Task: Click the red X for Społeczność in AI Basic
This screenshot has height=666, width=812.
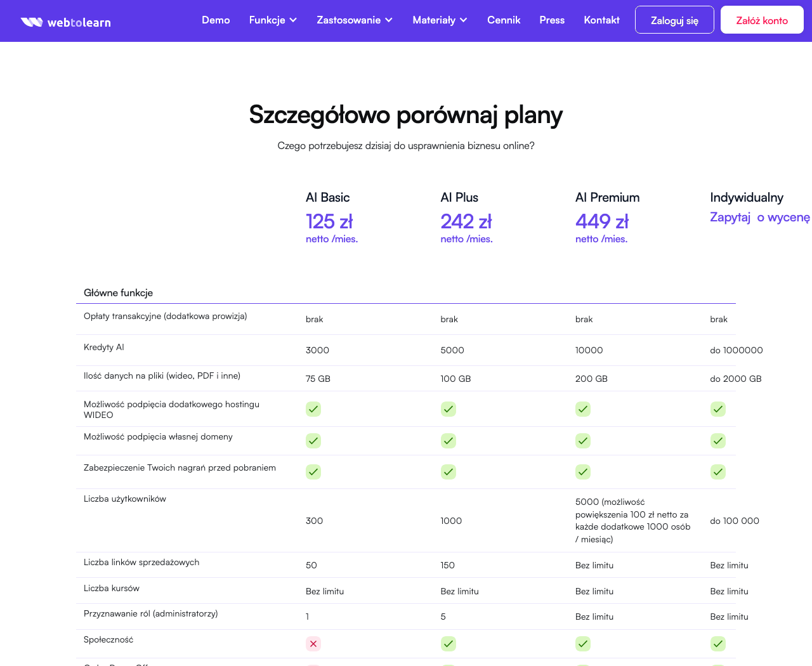Action: click(313, 644)
